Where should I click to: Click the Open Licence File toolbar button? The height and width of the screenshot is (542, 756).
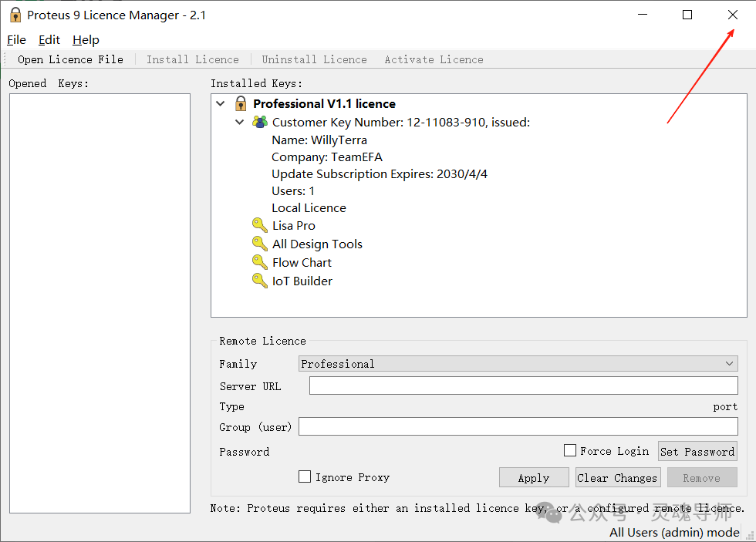pyautogui.click(x=69, y=59)
